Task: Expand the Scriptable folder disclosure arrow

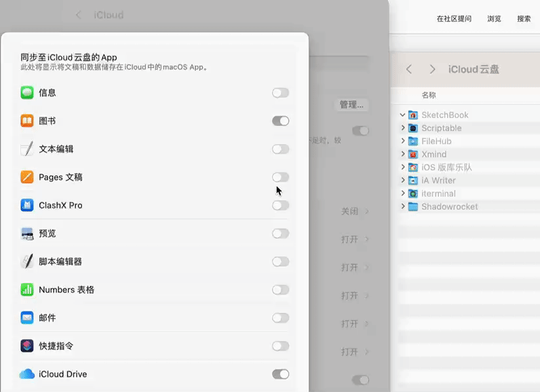Action: tap(402, 128)
